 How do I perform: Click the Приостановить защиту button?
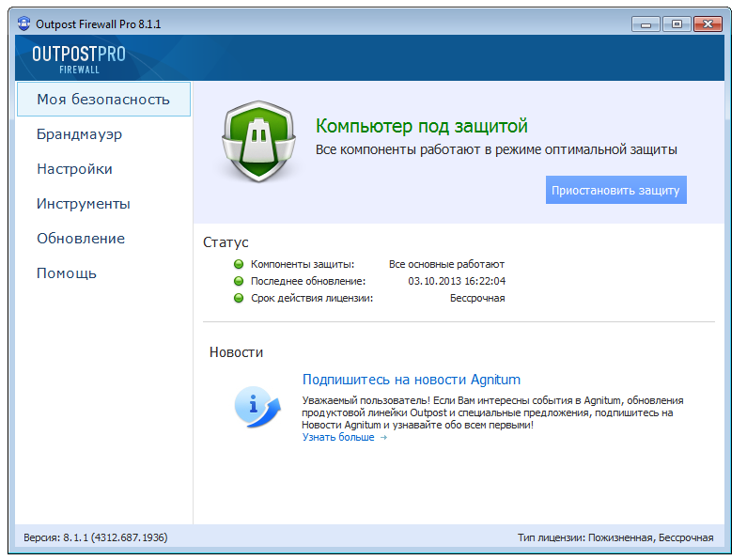click(616, 190)
